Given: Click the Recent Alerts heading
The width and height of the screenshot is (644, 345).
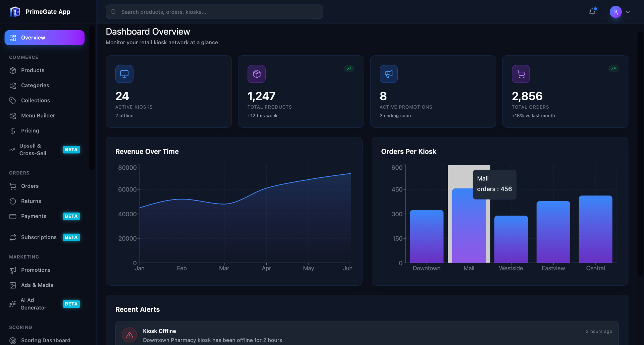Looking at the screenshot, I should (x=138, y=309).
